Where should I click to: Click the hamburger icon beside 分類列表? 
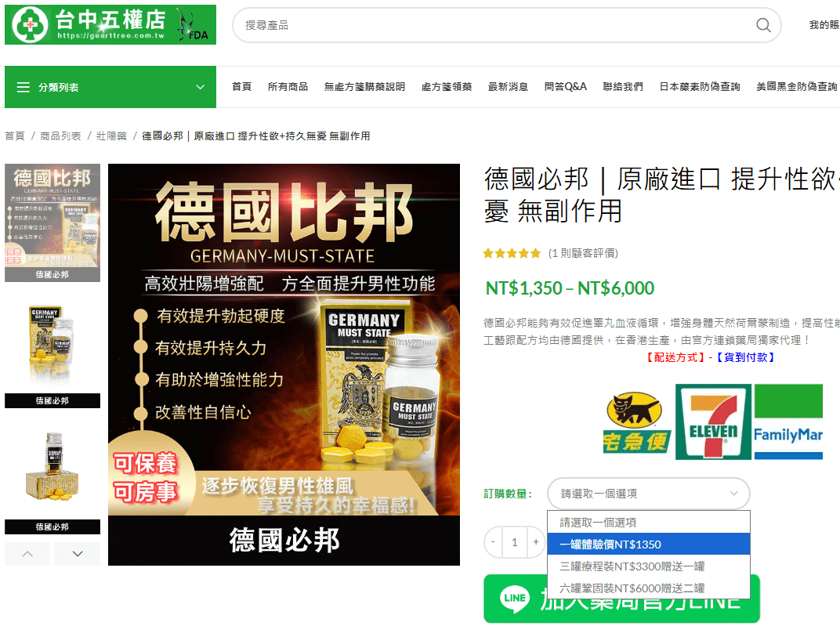23,87
